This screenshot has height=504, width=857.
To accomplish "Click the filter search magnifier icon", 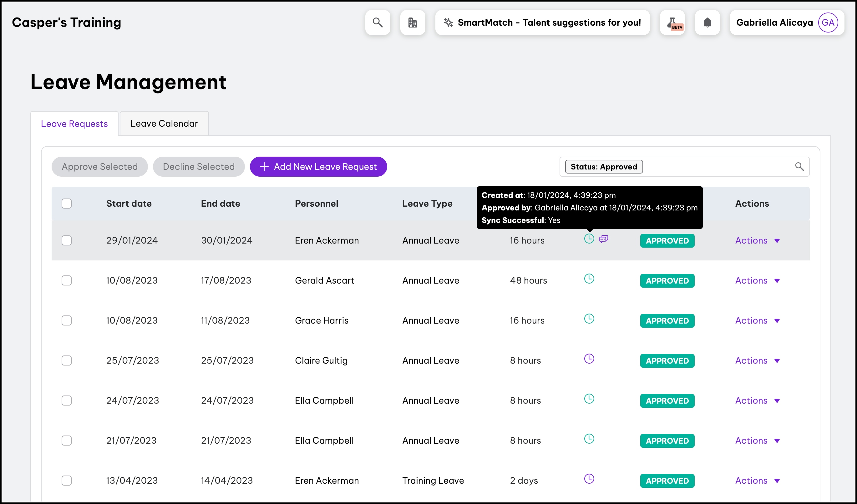I will 799,167.
